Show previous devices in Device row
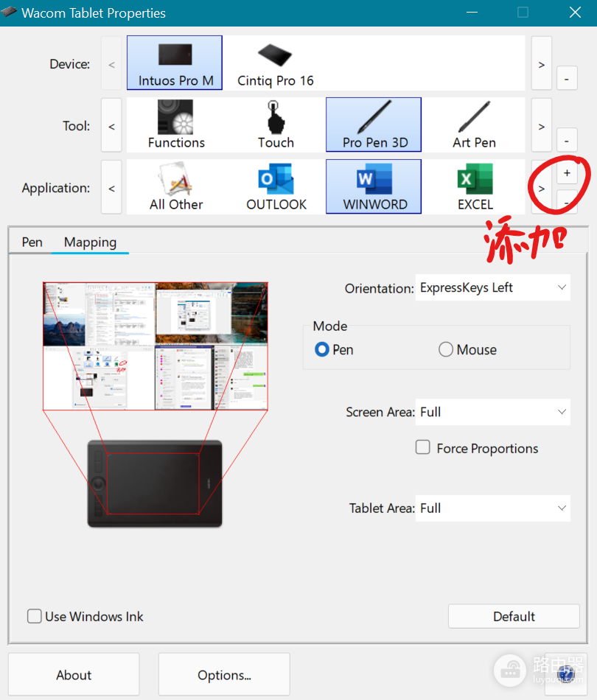Image resolution: width=597 pixels, height=700 pixels. pos(111,63)
